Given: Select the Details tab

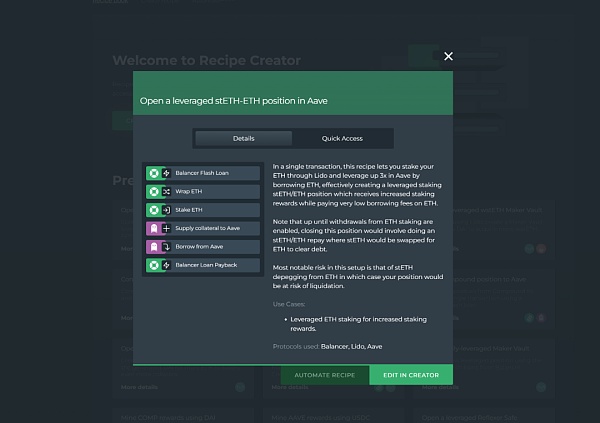Looking at the screenshot, I should pos(244,138).
